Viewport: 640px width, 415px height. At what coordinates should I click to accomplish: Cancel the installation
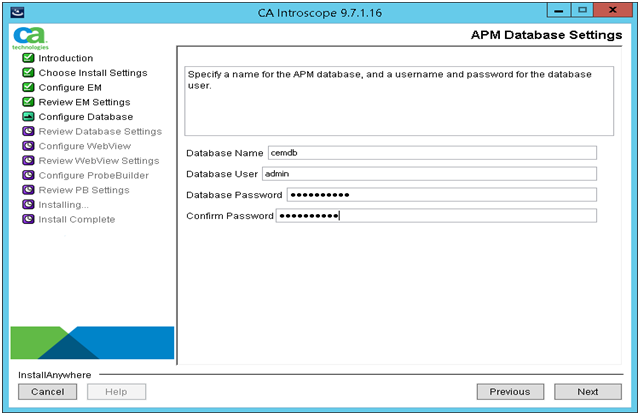point(47,392)
